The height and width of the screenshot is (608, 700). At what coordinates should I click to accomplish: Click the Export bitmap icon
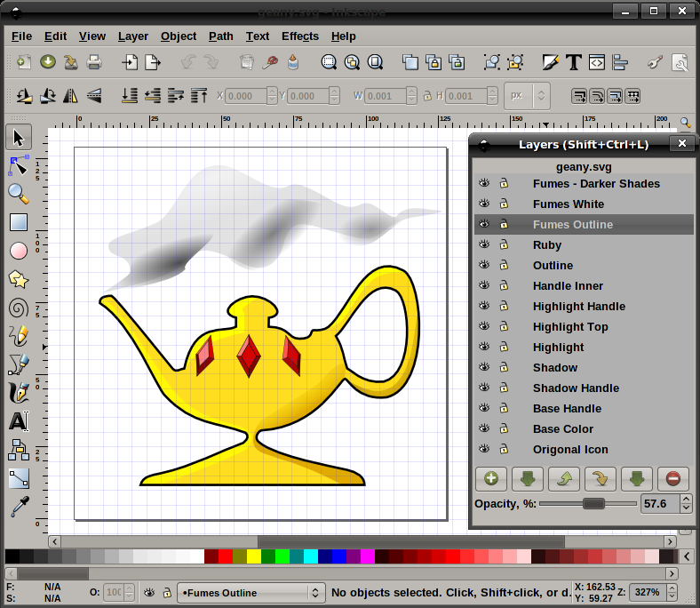[152, 62]
